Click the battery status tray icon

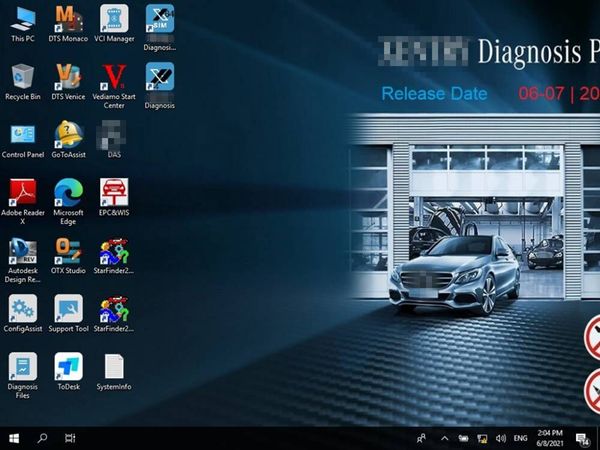coord(463,439)
